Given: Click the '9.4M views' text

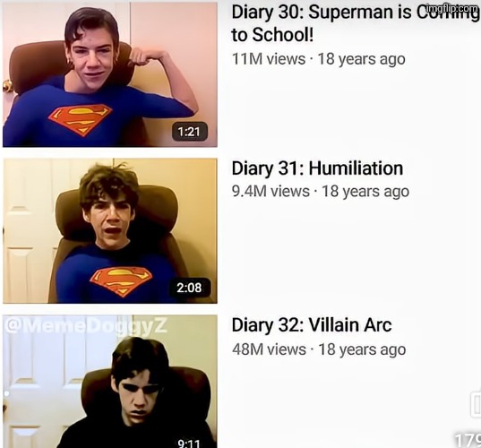Looking at the screenshot, I should 271,192.
